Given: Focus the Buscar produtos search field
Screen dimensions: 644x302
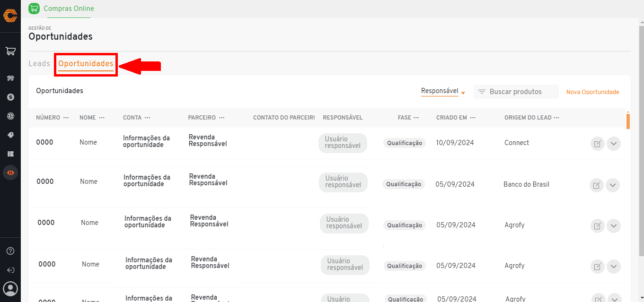Looking at the screenshot, I should (x=516, y=92).
